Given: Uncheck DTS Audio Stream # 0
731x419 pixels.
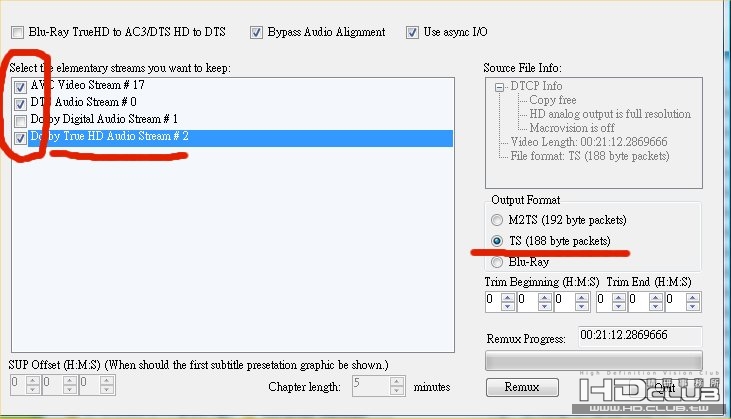Looking at the screenshot, I should 20,104.
